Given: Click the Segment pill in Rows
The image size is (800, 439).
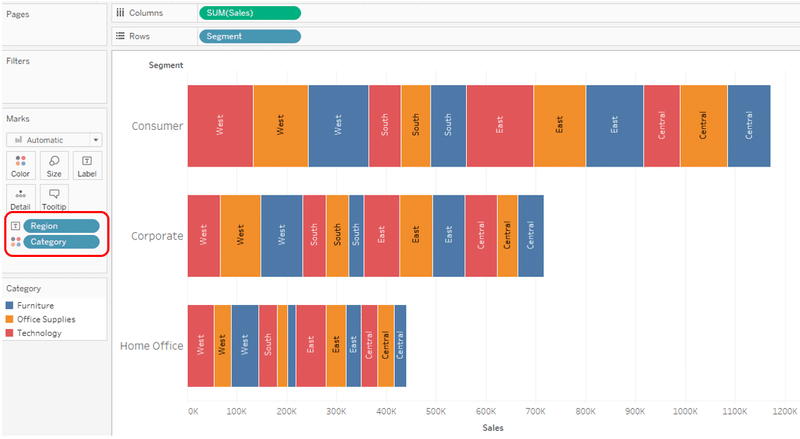Looking at the screenshot, I should click(249, 36).
